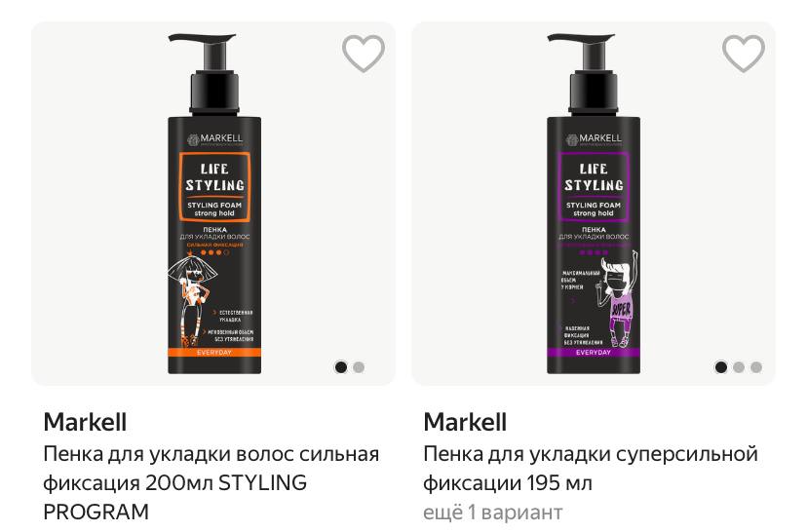Open the purple Life Styling bottle image
The width and height of the screenshot is (807, 532).
pyautogui.click(x=594, y=204)
